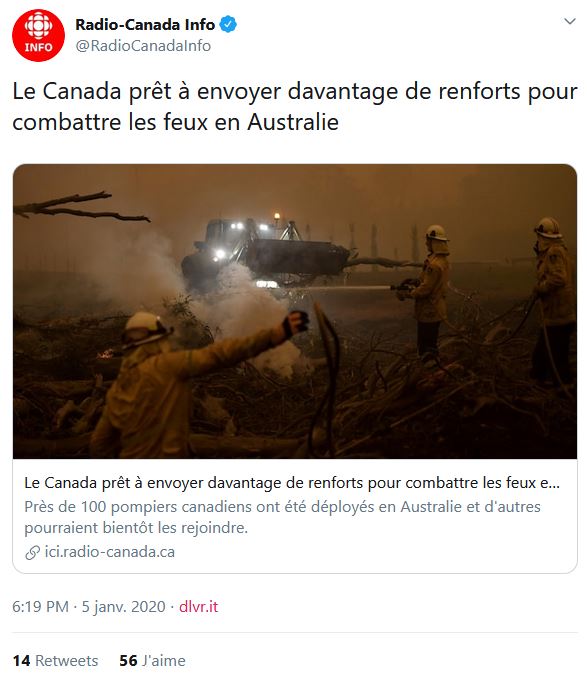Click the 6:19 PM timestamp
Screen dimensions: 587x683
pyautogui.click(x=40, y=606)
